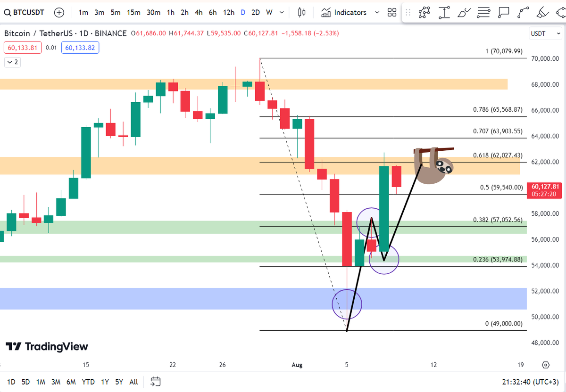
Task: Switch to the 2h timeframe
Action: tap(185, 13)
